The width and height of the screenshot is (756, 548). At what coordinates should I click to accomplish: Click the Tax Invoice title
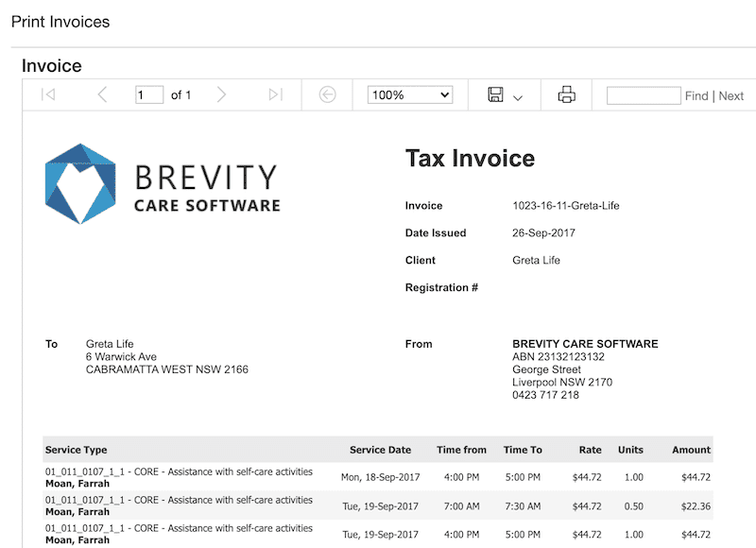click(470, 159)
